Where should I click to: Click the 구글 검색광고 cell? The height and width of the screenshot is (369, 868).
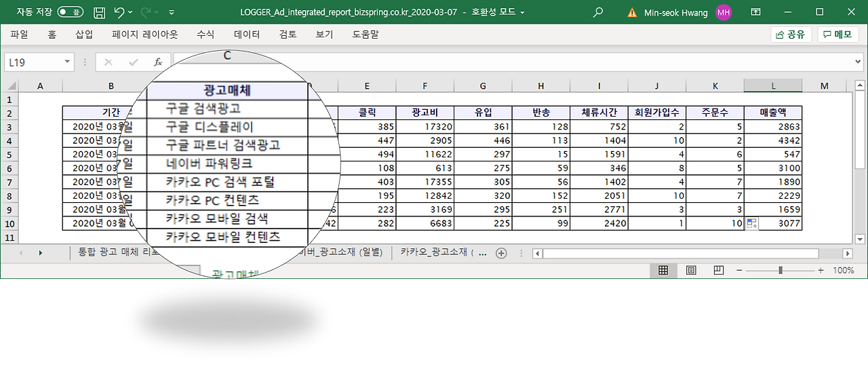tap(227, 109)
